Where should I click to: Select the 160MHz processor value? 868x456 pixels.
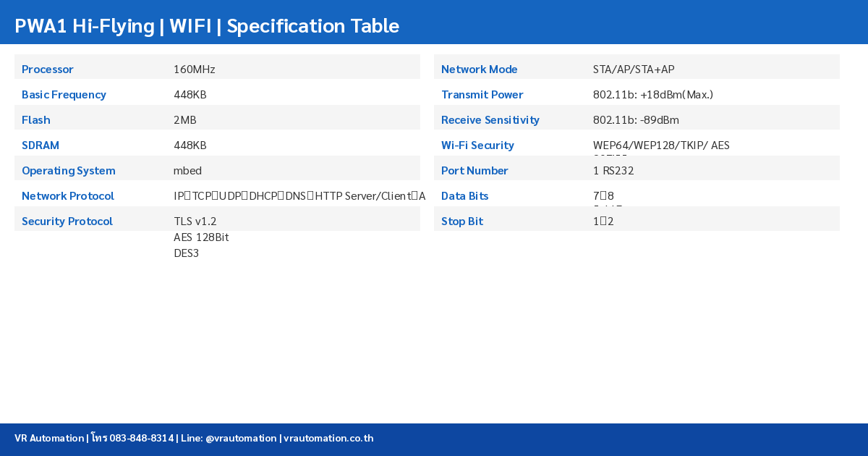click(x=195, y=69)
